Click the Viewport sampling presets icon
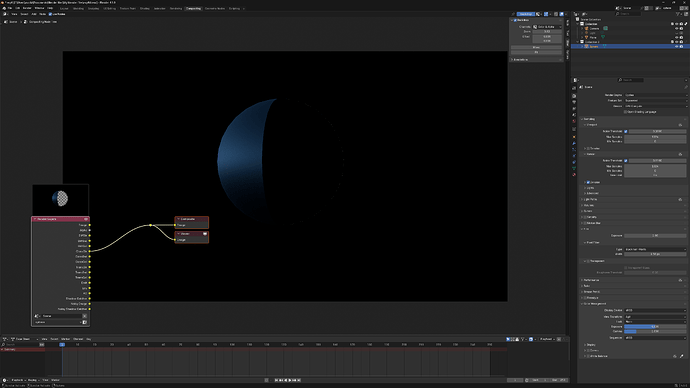 coord(680,125)
